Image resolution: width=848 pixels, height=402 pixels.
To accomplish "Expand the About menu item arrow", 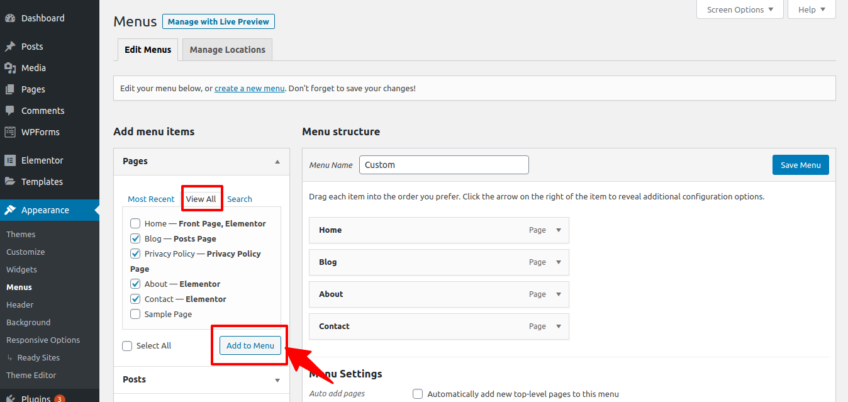I will pos(559,294).
